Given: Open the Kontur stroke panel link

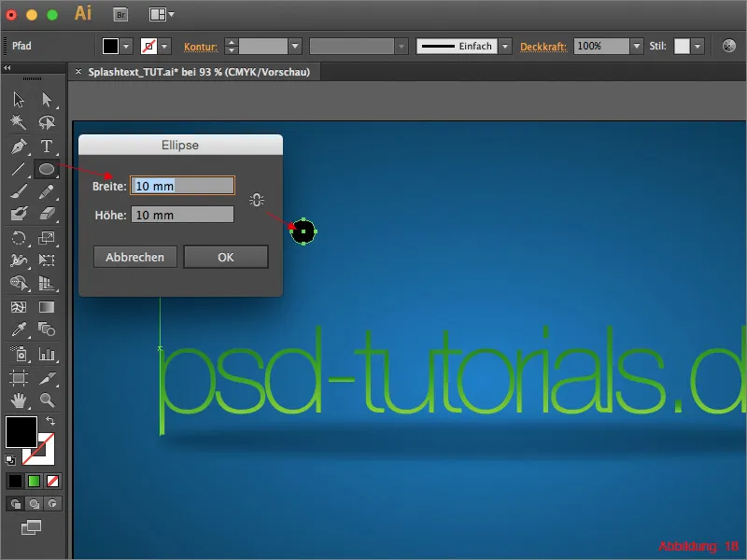Looking at the screenshot, I should [201, 47].
